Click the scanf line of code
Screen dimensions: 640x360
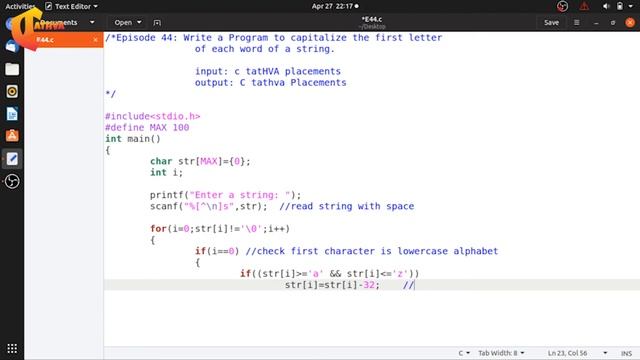(208, 206)
